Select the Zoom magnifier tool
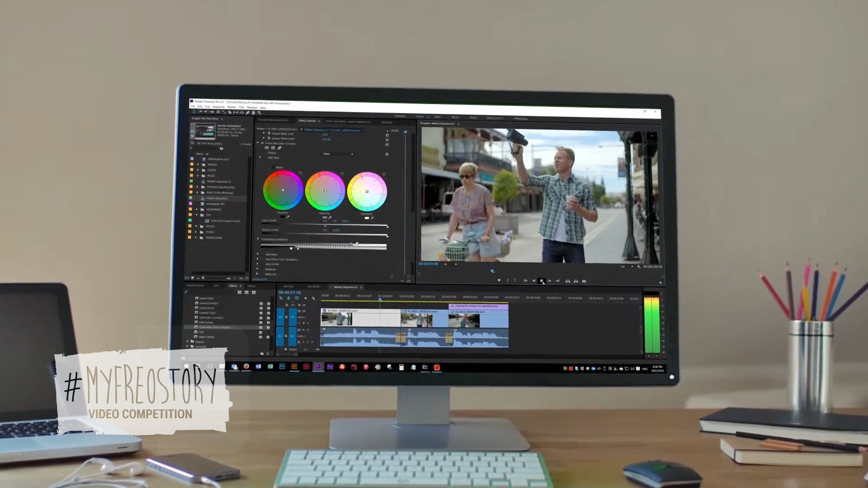868x488 pixels. (259, 113)
